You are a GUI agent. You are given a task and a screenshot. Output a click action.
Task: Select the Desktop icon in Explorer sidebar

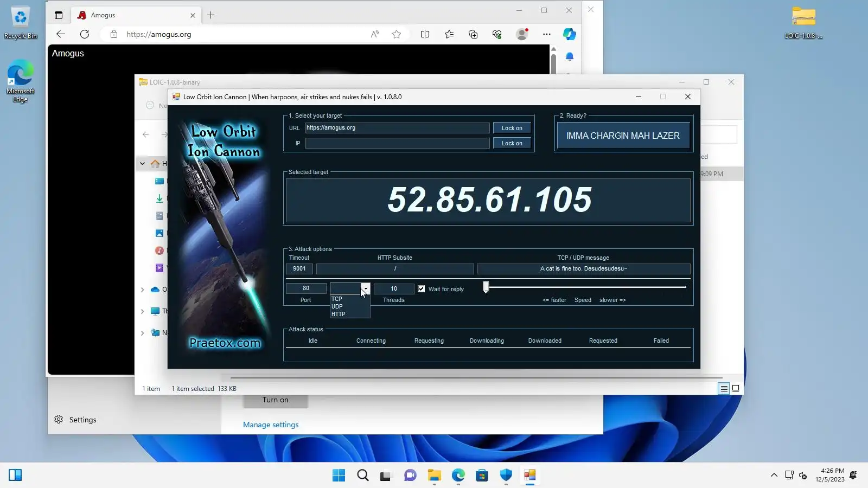point(159,181)
